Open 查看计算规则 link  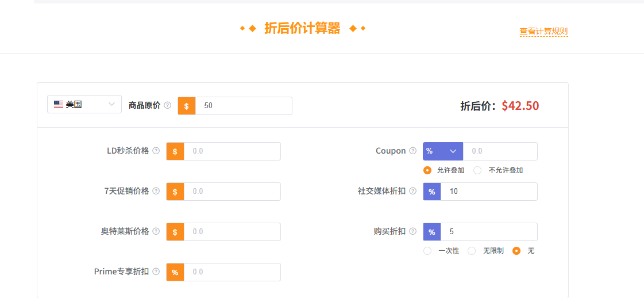(544, 31)
